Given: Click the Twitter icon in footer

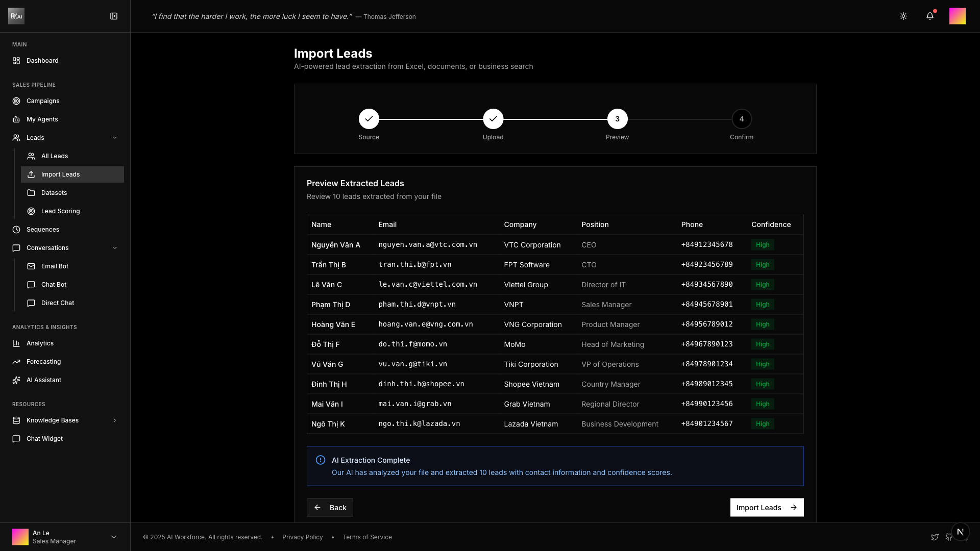Looking at the screenshot, I should (935, 537).
